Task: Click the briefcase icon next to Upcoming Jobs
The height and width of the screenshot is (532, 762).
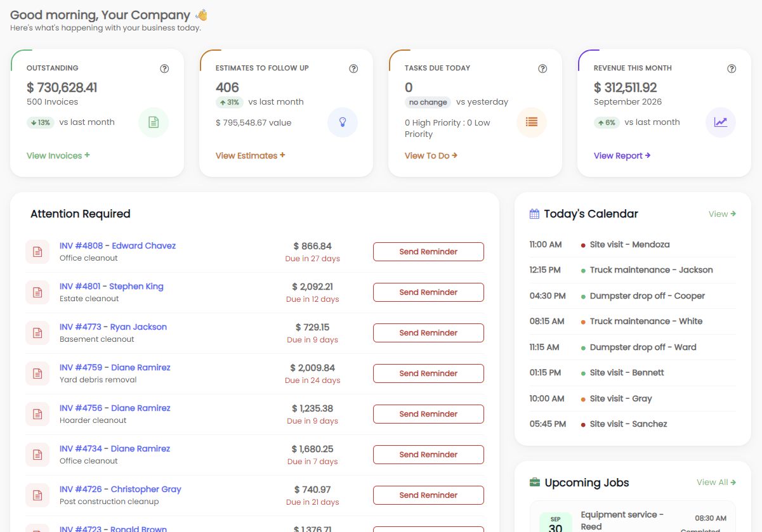Action: pyautogui.click(x=535, y=483)
